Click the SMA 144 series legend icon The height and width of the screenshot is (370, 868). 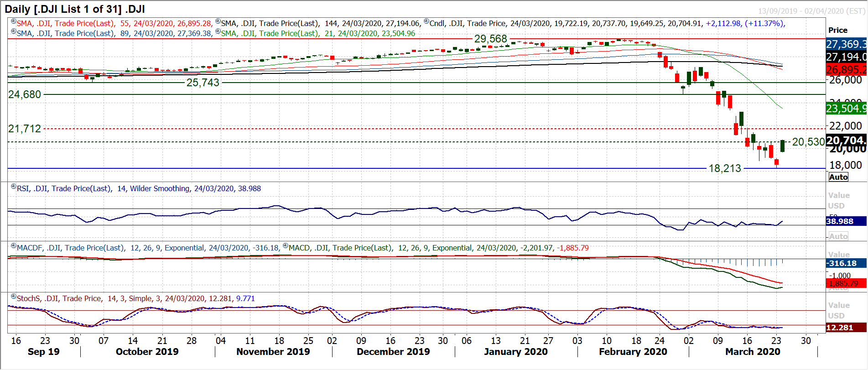[x=218, y=21]
